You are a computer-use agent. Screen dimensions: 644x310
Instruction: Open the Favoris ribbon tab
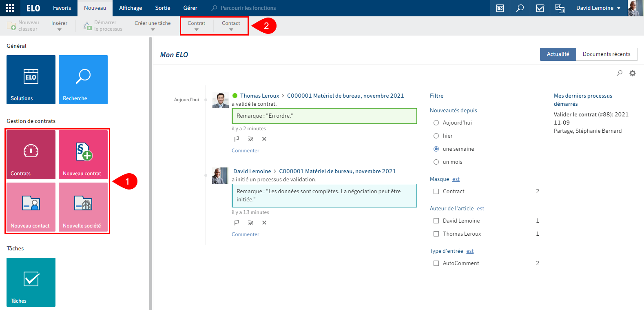(62, 8)
